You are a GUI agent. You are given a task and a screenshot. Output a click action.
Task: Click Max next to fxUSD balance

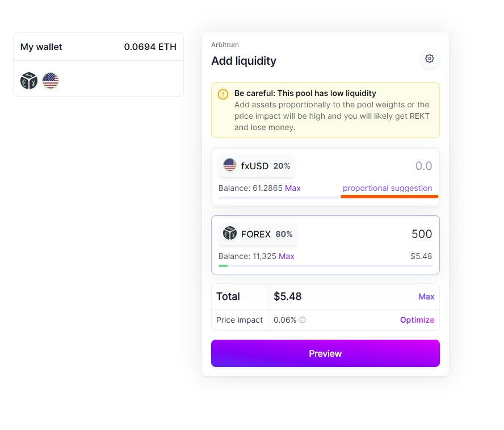coord(293,188)
